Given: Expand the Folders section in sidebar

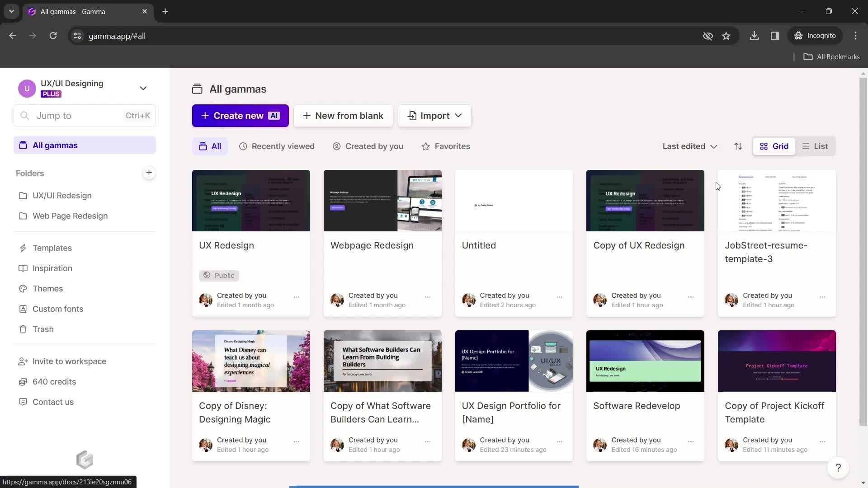Looking at the screenshot, I should tap(30, 173).
